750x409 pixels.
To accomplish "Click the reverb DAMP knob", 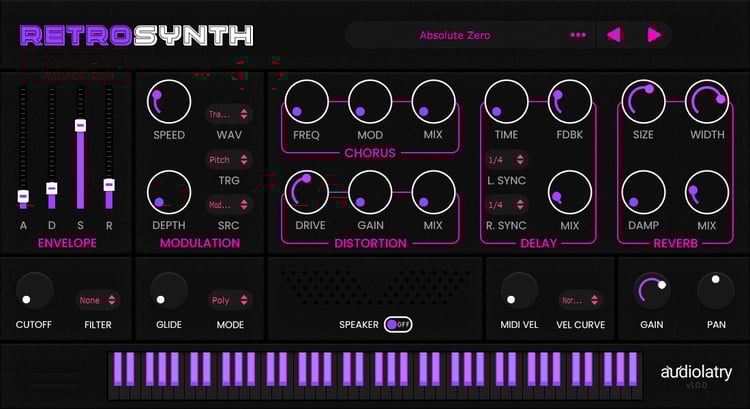I will pyautogui.click(x=643, y=192).
